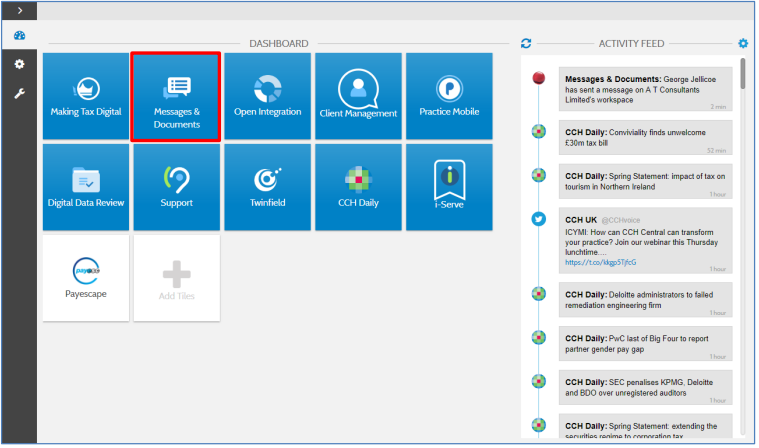Screen dimensions: 759x448
Task: Refresh the activity feed
Action: 526,44
